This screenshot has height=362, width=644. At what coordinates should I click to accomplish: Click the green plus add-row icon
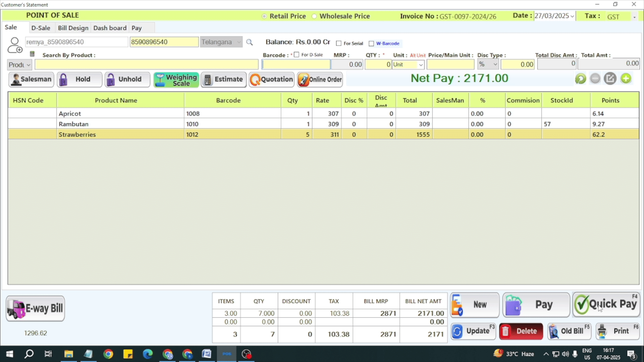click(x=626, y=79)
